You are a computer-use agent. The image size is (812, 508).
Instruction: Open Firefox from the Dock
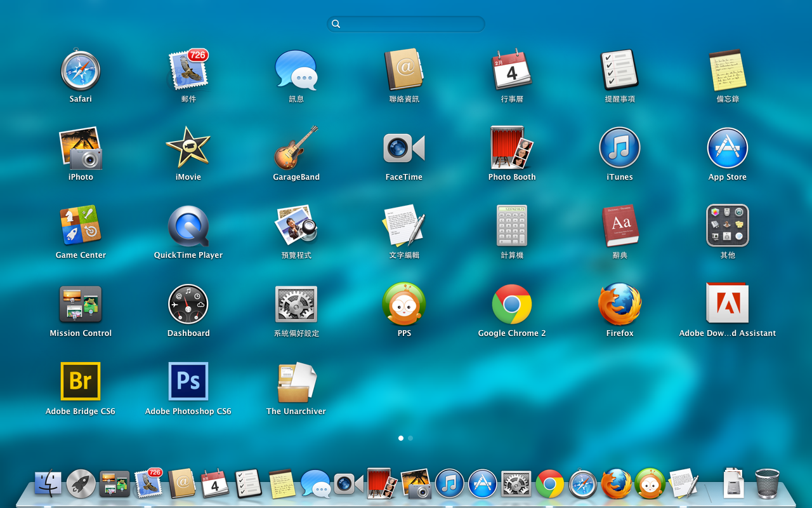(617, 484)
